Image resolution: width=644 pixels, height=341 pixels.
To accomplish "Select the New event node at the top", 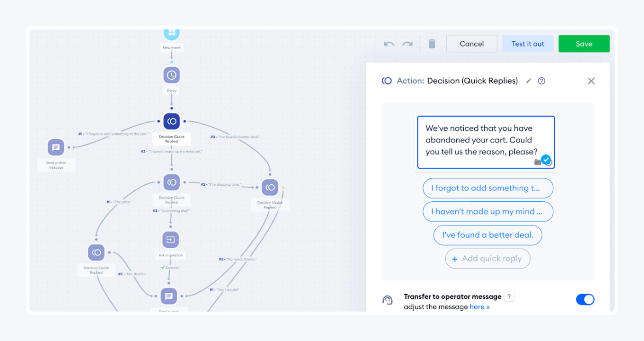I will pyautogui.click(x=171, y=33).
